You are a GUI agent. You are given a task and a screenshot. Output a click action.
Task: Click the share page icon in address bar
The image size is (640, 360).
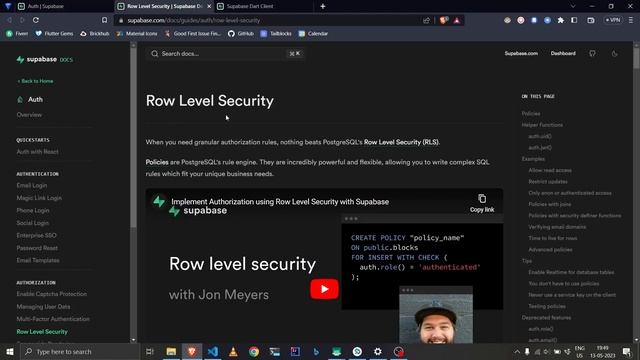[427, 20]
